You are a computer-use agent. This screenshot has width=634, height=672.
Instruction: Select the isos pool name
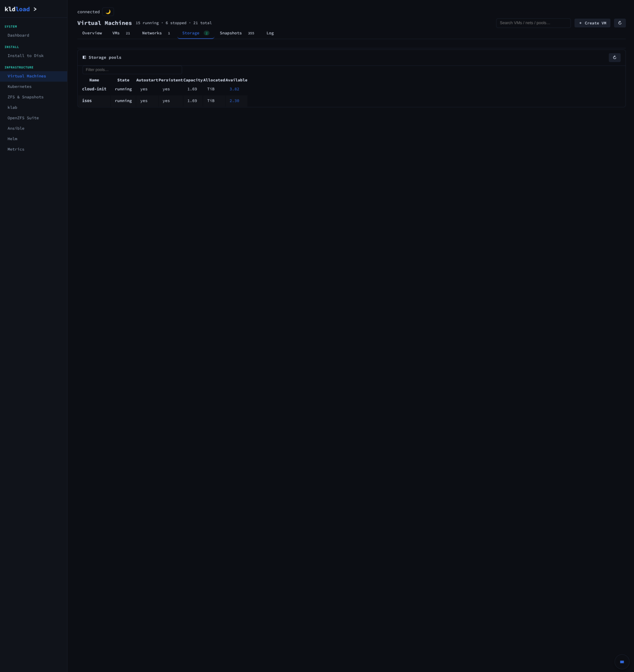[87, 101]
